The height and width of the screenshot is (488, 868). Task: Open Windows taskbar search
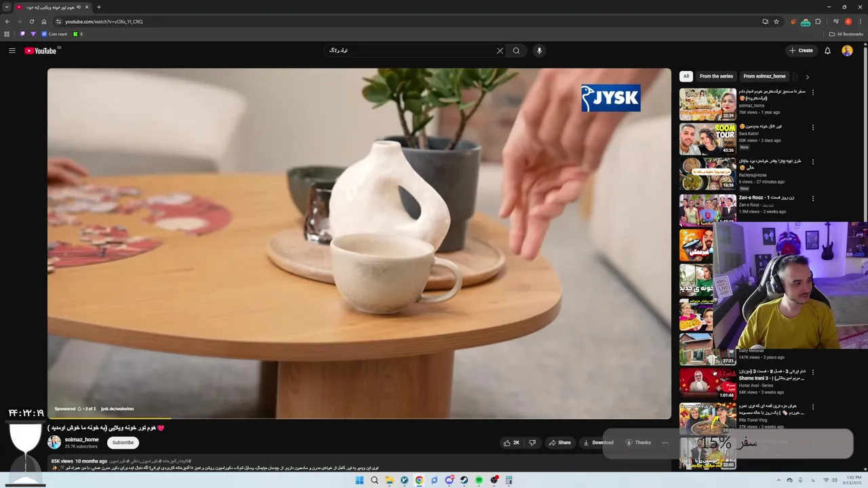pyautogui.click(x=374, y=481)
